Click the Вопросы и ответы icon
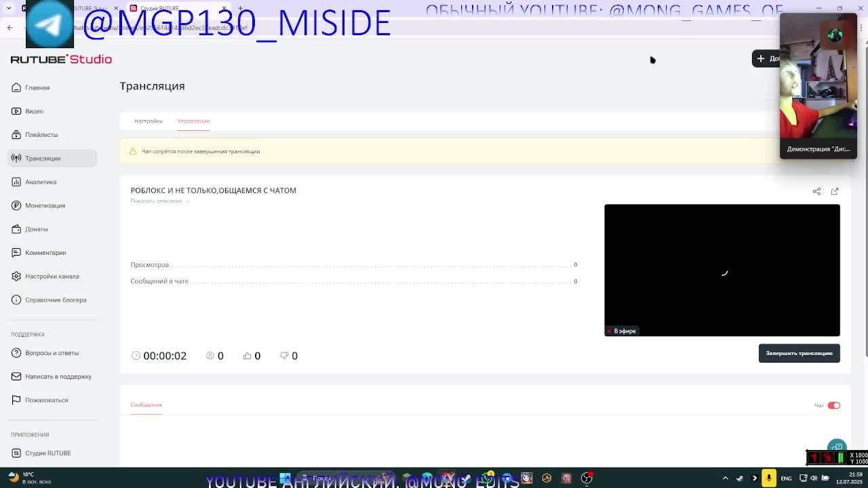The width and height of the screenshot is (868, 488). pos(16,352)
